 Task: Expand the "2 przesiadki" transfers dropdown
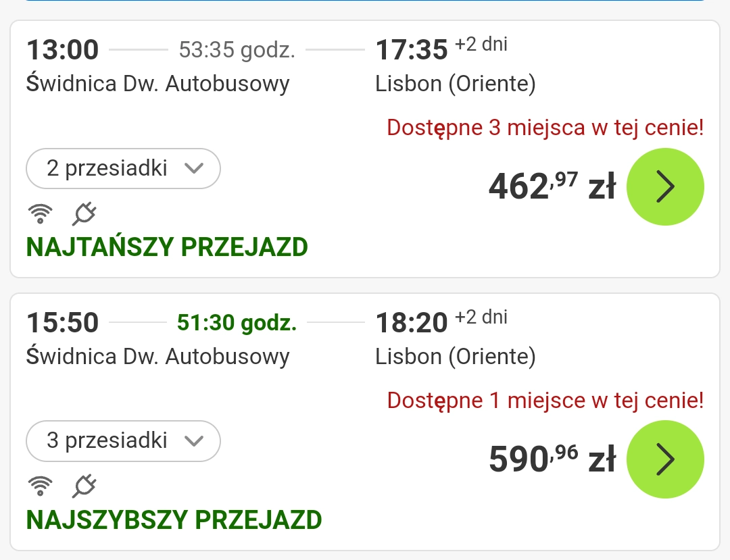(123, 168)
